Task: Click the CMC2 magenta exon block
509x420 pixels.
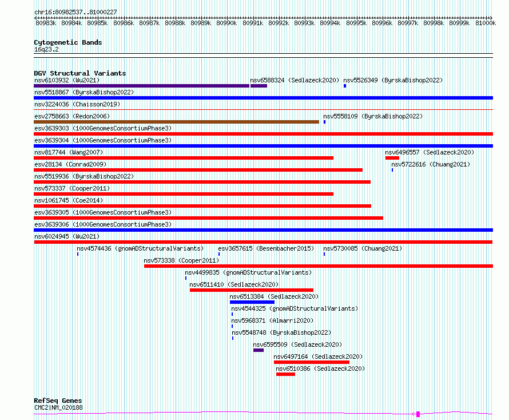Action: pos(418,414)
